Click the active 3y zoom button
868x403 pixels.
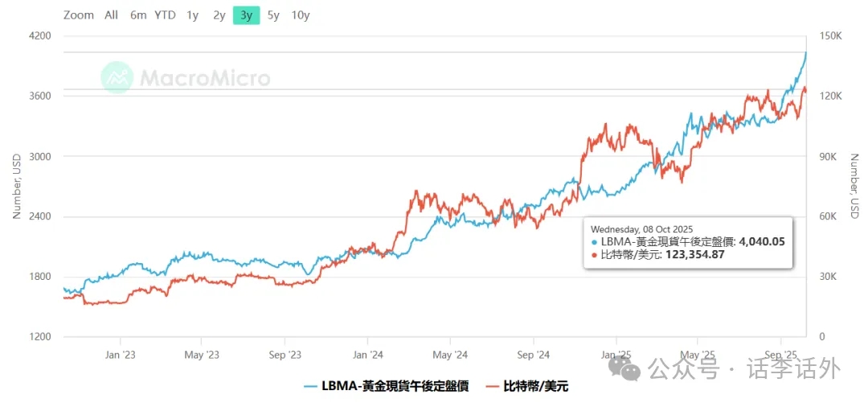pos(246,15)
